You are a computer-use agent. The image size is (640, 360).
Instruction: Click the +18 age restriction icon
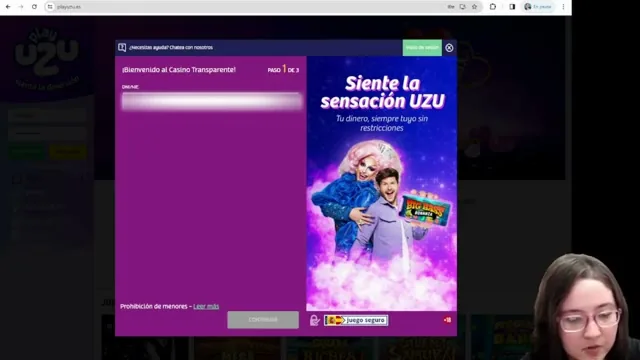click(x=447, y=320)
